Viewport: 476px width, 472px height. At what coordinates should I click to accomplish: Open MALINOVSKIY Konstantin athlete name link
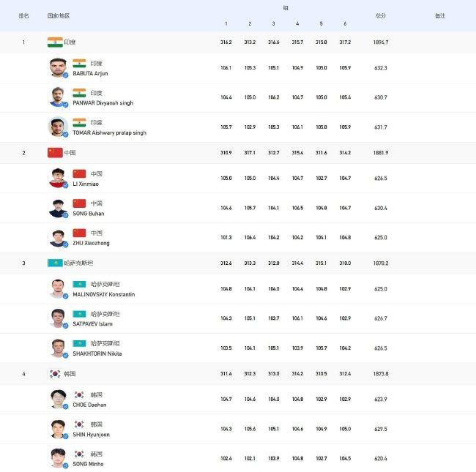104,294
